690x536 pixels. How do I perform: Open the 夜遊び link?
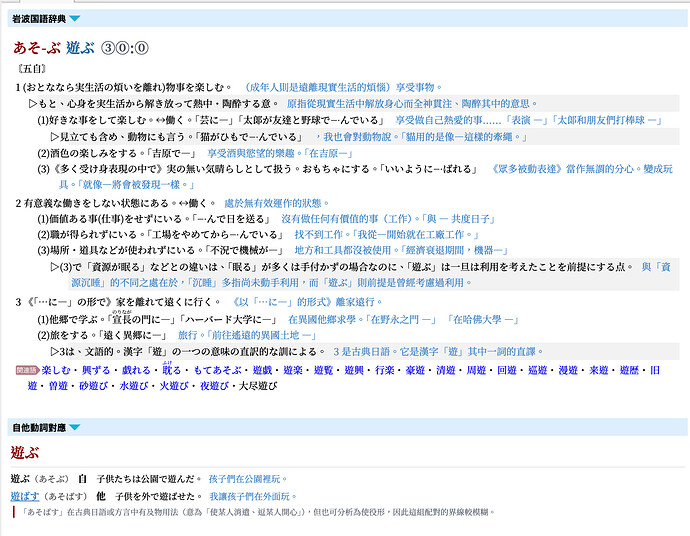(x=214, y=386)
